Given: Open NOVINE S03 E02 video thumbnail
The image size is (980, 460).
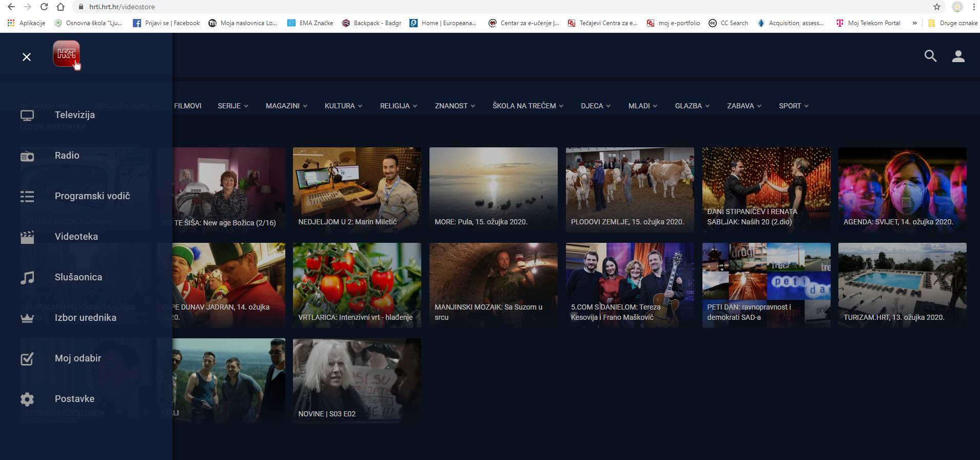Looking at the screenshot, I should (x=357, y=381).
